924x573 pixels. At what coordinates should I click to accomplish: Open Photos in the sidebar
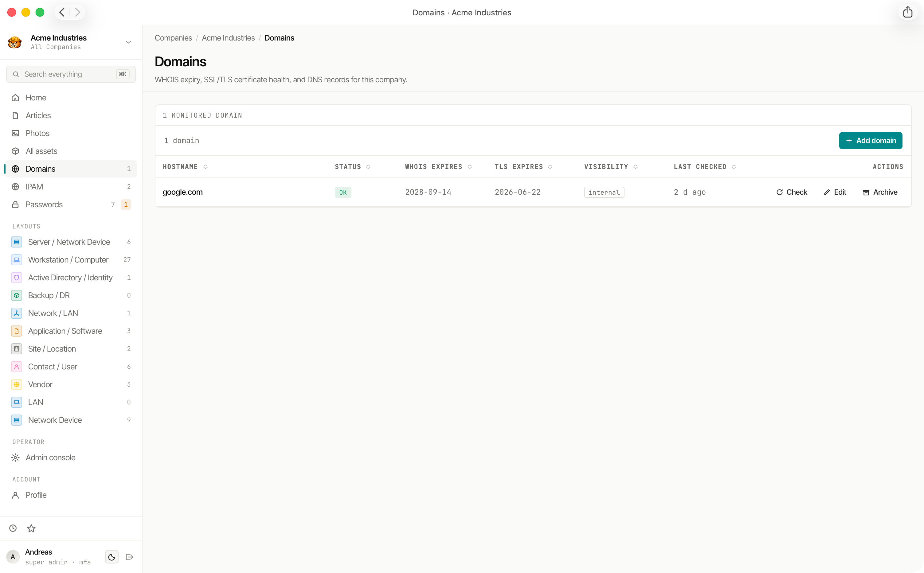coord(71,133)
